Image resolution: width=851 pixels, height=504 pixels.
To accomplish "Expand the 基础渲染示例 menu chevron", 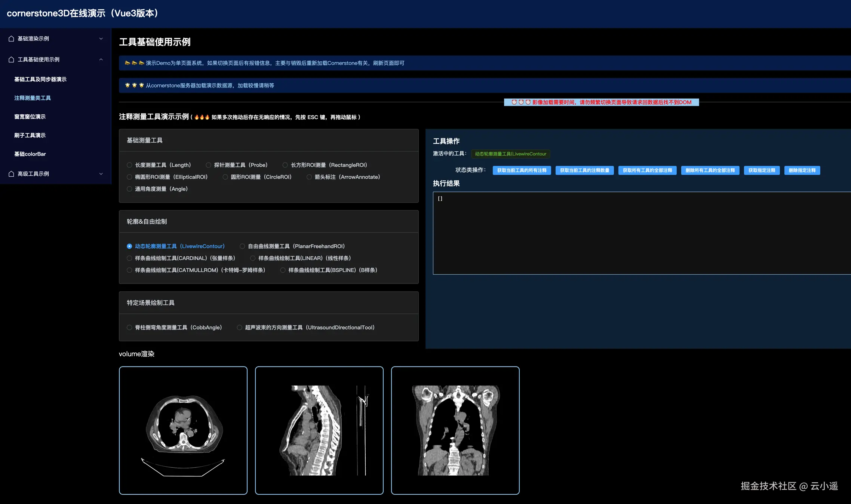I will pyautogui.click(x=101, y=38).
